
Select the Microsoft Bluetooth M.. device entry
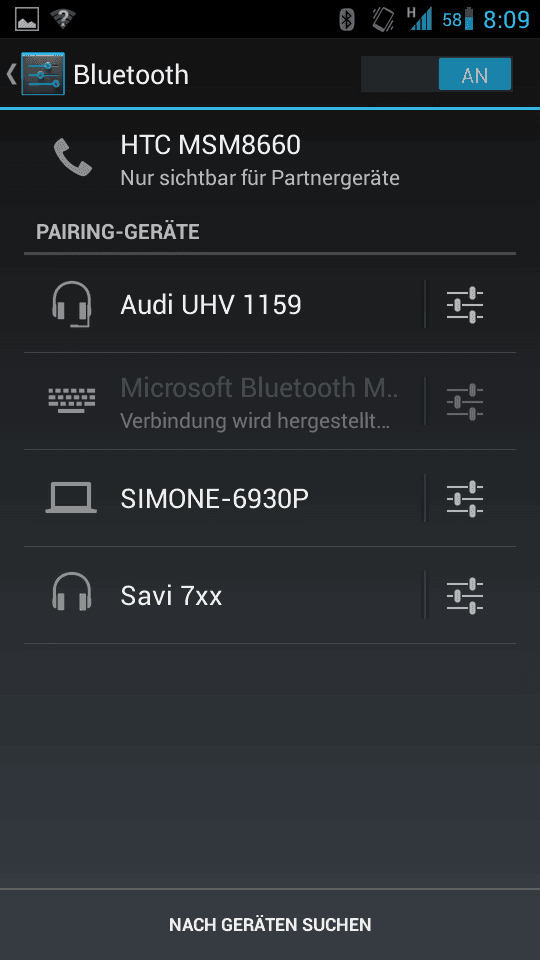pos(224,401)
